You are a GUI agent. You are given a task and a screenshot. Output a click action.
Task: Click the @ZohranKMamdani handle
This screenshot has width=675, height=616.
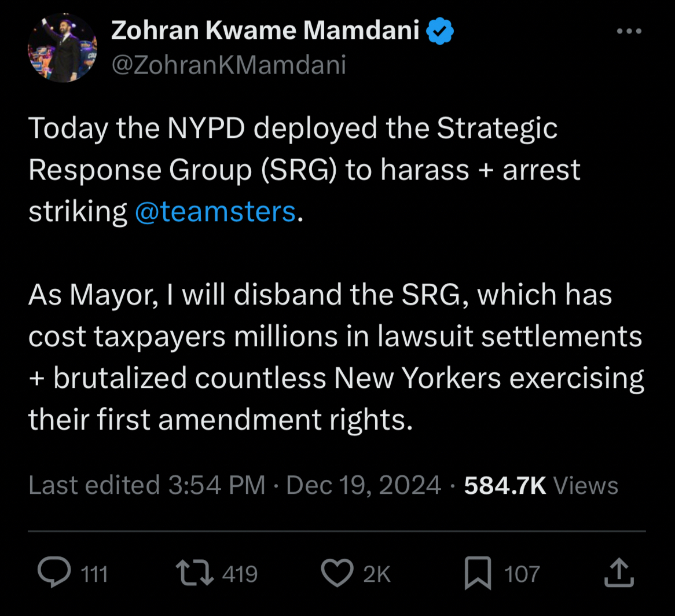point(229,64)
